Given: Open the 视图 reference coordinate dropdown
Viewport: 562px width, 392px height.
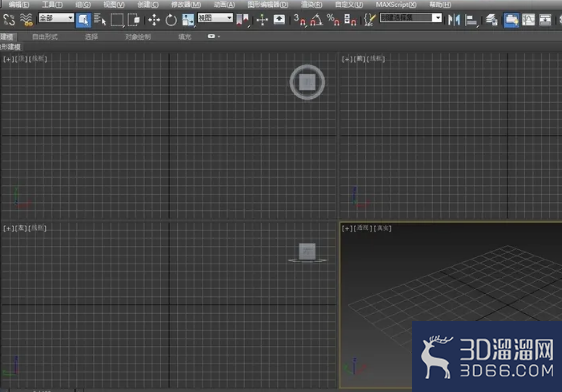Looking at the screenshot, I should pyautogui.click(x=215, y=18).
